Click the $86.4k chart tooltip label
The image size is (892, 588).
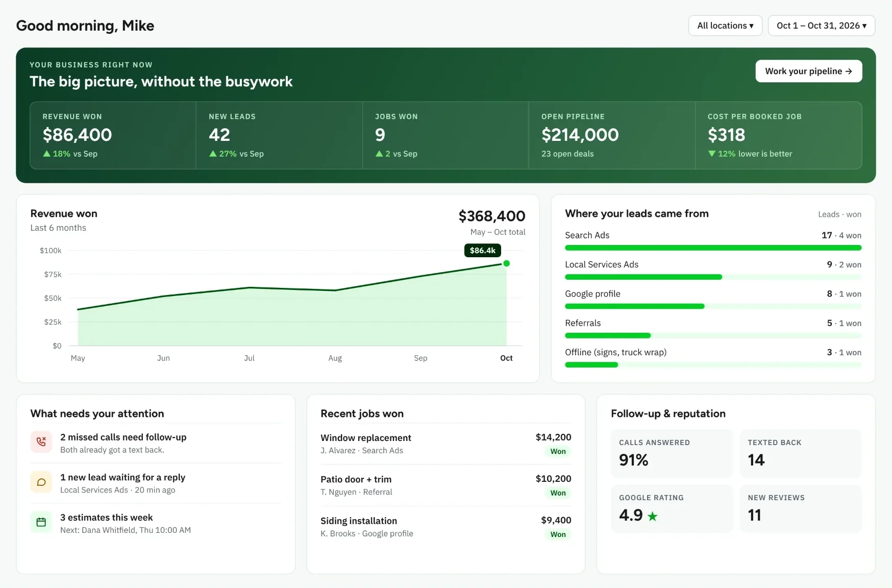(483, 250)
